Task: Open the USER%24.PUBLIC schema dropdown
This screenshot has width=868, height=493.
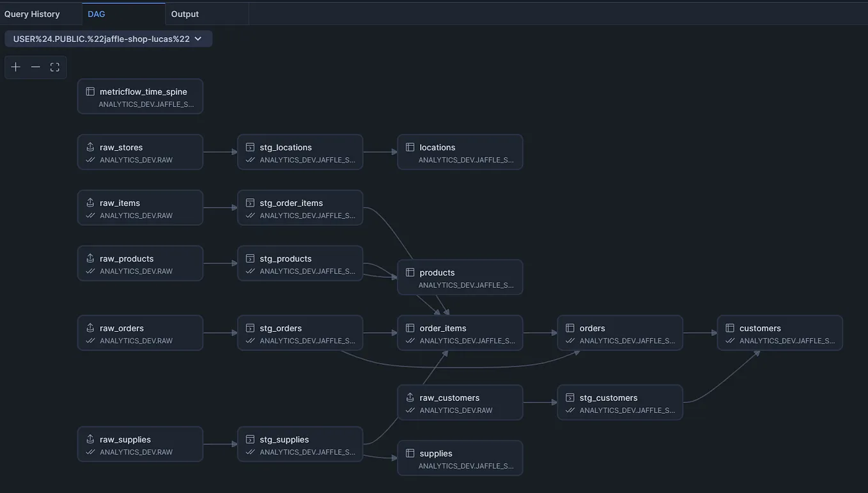Action: click(107, 38)
